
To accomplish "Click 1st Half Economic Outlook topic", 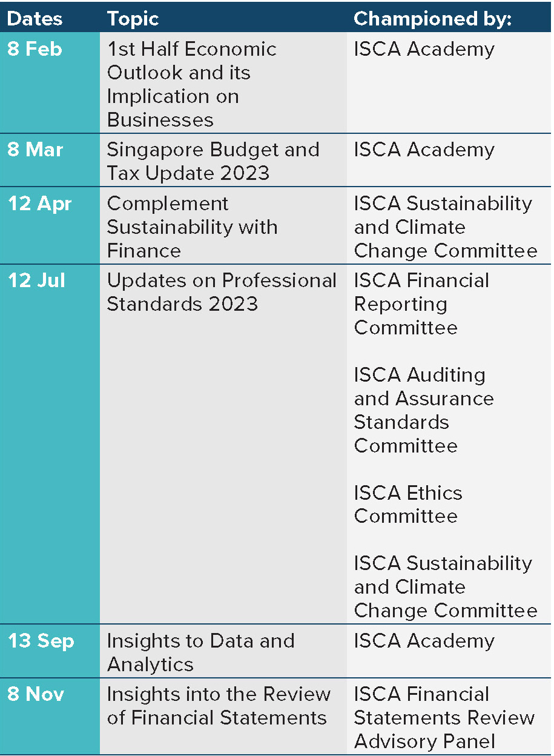I will coord(191,84).
